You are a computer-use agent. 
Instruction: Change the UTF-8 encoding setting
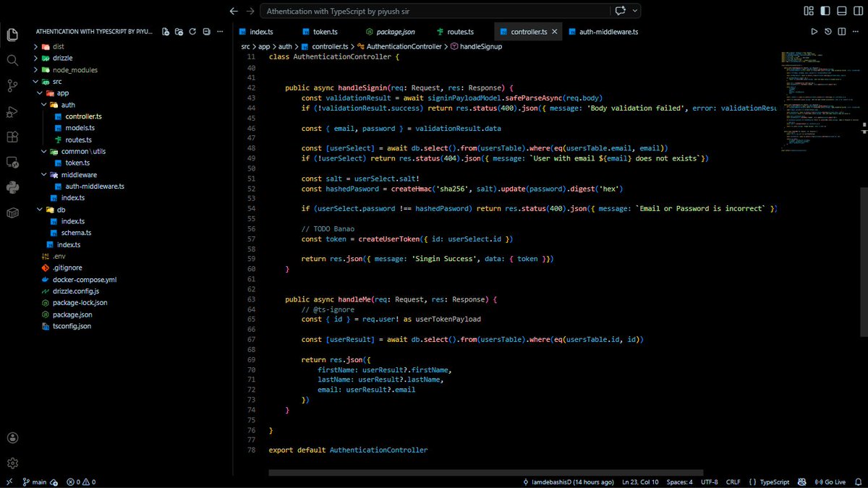(709, 481)
